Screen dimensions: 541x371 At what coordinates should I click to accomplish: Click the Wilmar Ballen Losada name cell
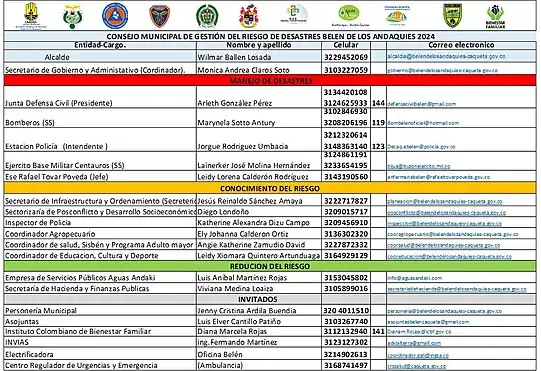click(x=259, y=57)
